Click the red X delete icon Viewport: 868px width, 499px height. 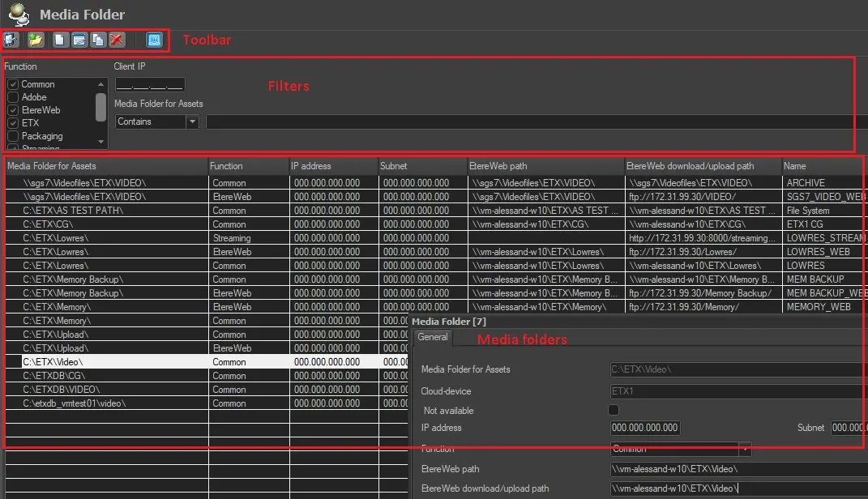pos(118,40)
